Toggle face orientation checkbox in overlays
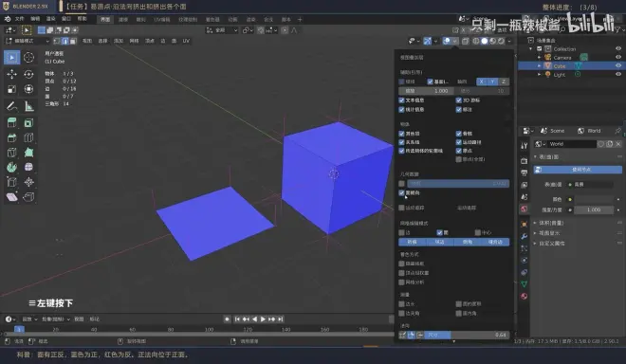This screenshot has height=364, width=626. pos(401,192)
